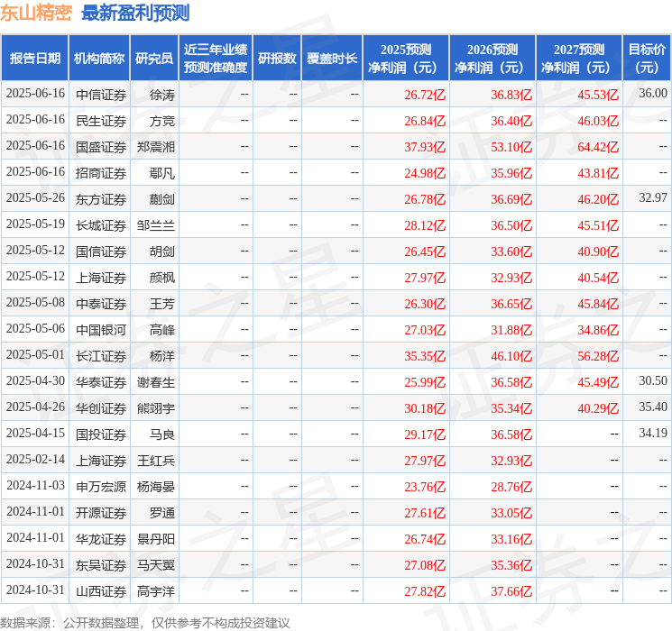
Task: Select 国盛证券 institution cell
Action: [x=101, y=147]
